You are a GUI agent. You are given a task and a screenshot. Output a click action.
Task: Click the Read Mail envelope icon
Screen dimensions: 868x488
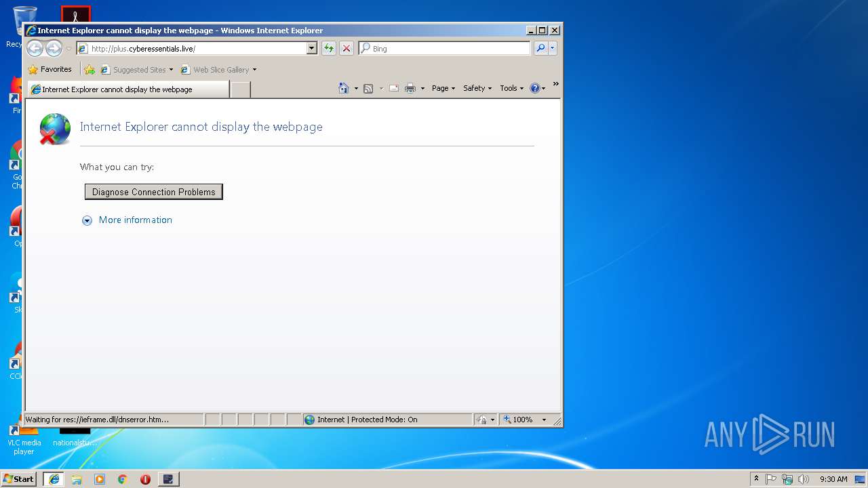pyautogui.click(x=394, y=88)
